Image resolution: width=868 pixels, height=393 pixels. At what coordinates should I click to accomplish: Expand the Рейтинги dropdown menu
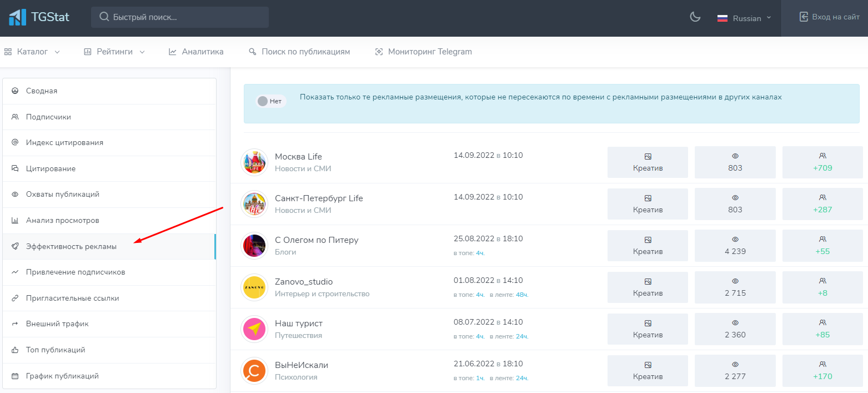coord(114,52)
